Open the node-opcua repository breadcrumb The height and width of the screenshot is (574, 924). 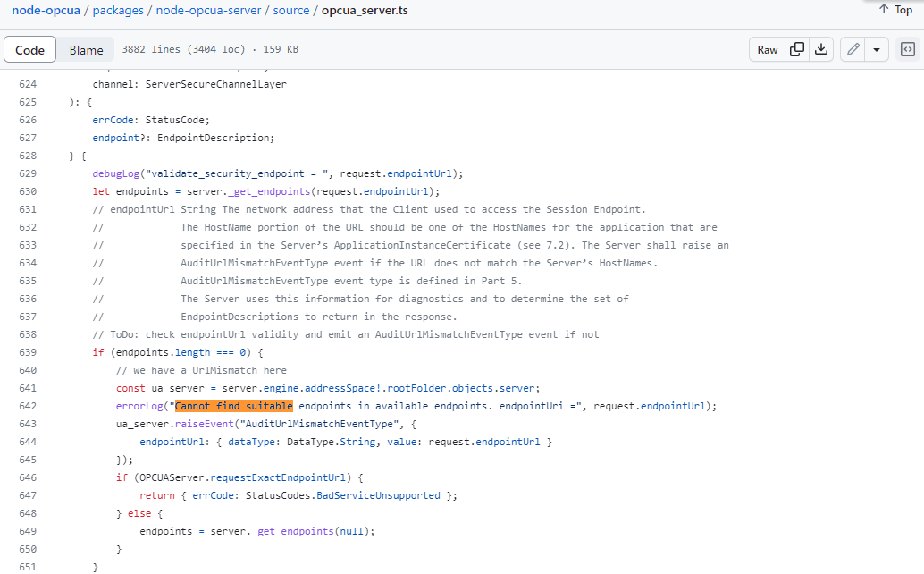pyautogui.click(x=46, y=11)
